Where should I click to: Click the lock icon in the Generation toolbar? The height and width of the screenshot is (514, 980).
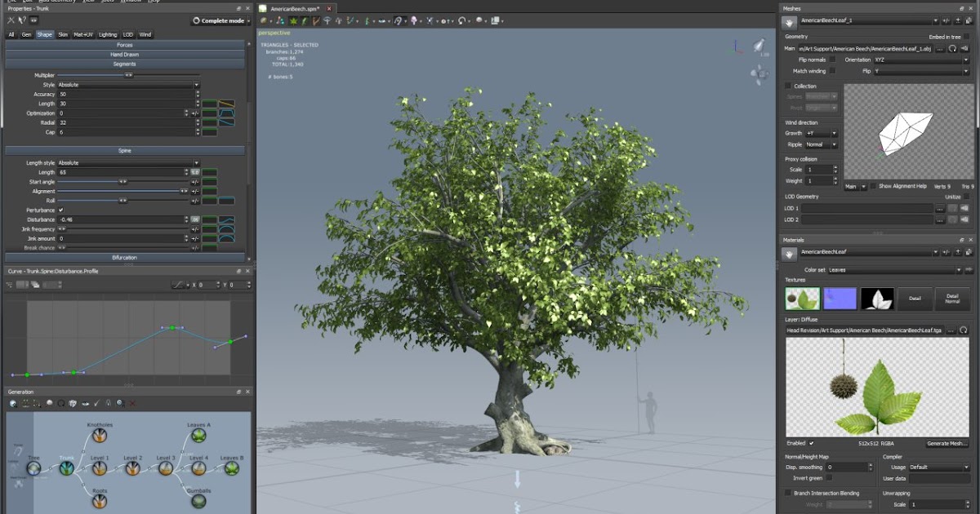[x=108, y=402]
